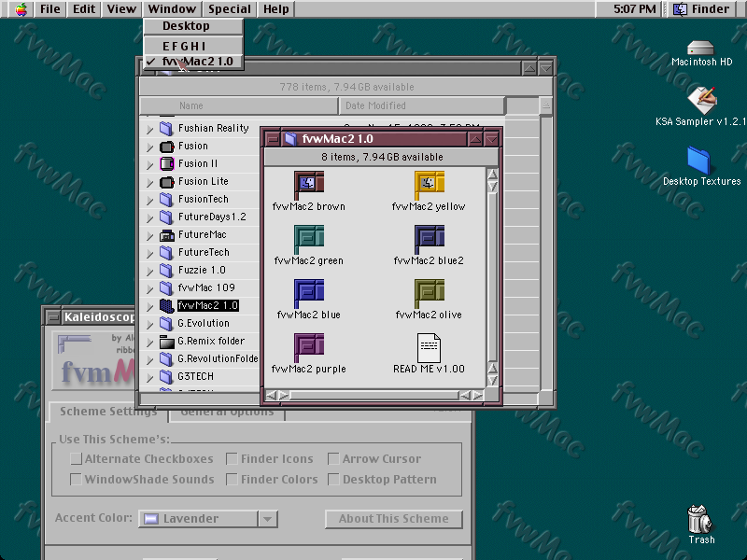Expand the Fusion II disclosure triangle
This screenshot has height=560, width=747.
(x=149, y=165)
